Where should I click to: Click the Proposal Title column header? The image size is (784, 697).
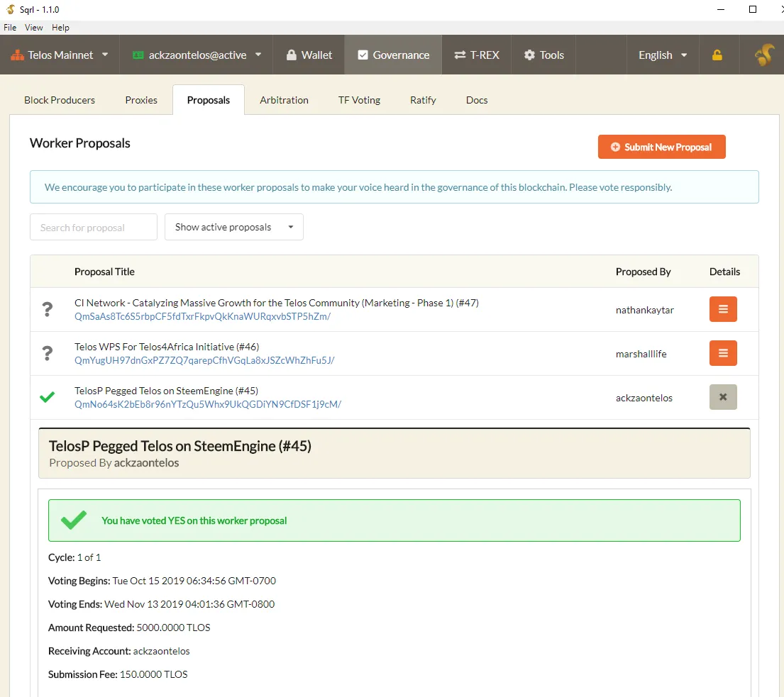(x=104, y=272)
